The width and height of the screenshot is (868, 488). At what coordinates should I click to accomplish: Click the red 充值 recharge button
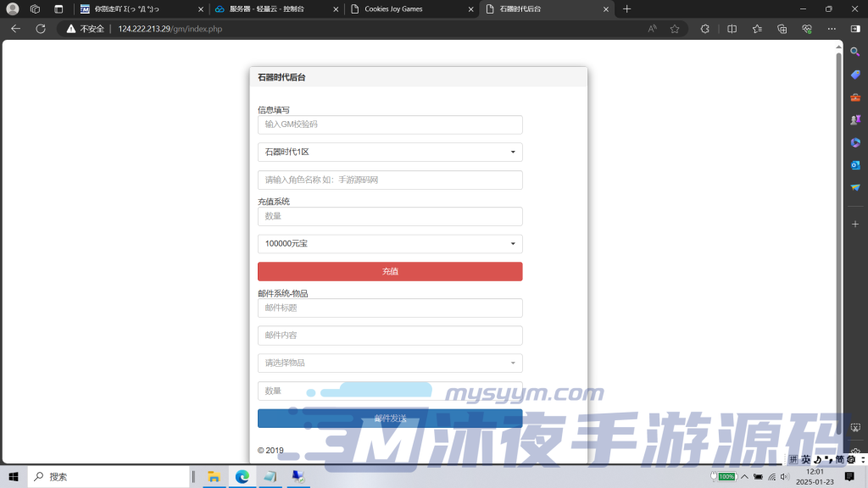click(389, 271)
